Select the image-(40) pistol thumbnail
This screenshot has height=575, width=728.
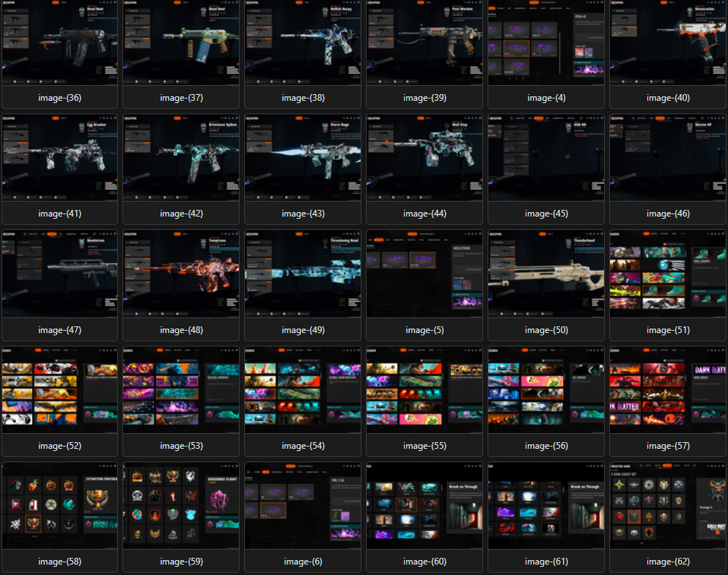tap(668, 43)
